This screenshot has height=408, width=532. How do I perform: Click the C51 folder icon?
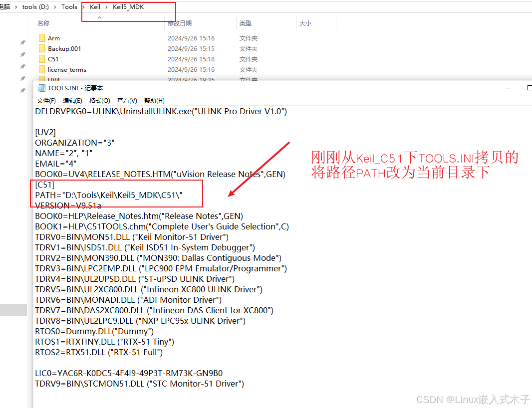pos(42,59)
